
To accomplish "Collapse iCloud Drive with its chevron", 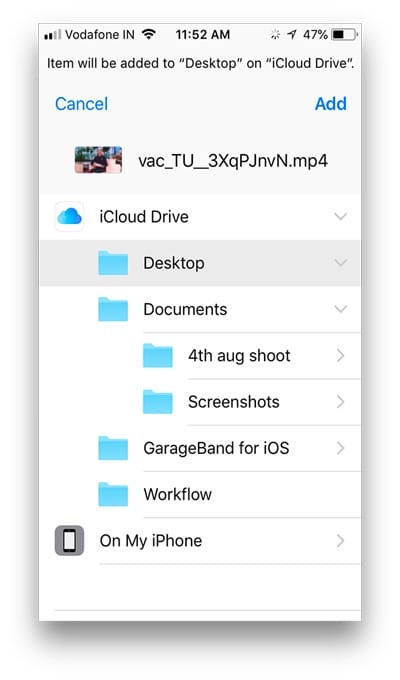I will coord(341,216).
